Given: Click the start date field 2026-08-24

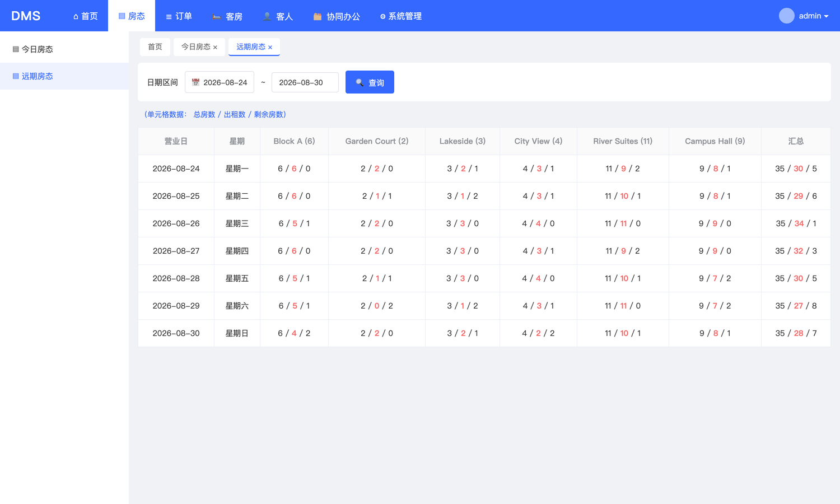Looking at the screenshot, I should point(220,82).
